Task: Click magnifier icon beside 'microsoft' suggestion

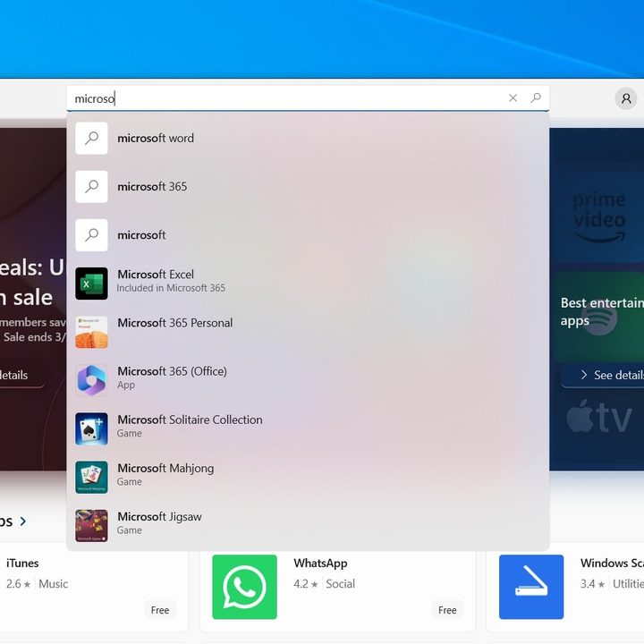Action: [91, 235]
